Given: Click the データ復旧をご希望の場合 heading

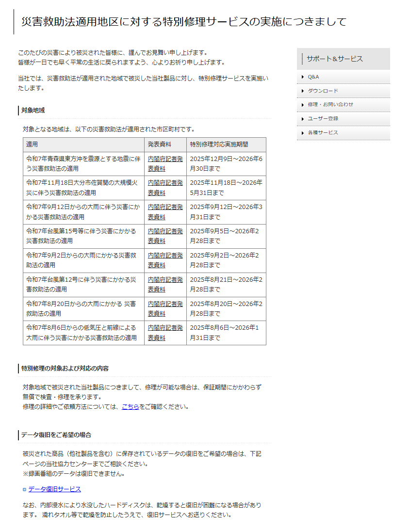Looking at the screenshot, I should point(56,435).
